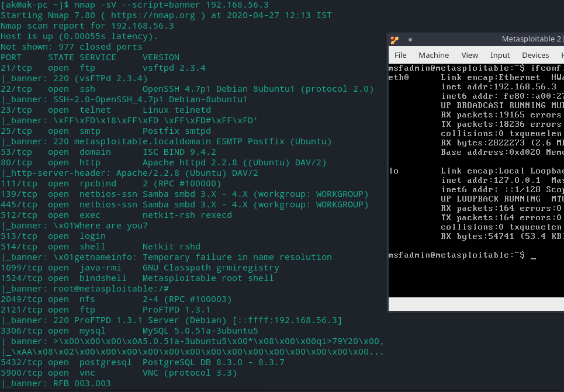Click the lo Local Loopback line in VM console
This screenshot has height=392, width=564.
point(476,171)
